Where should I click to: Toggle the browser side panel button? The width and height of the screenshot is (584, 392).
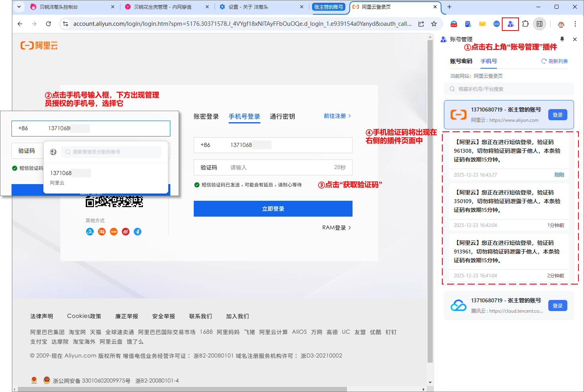[540, 24]
